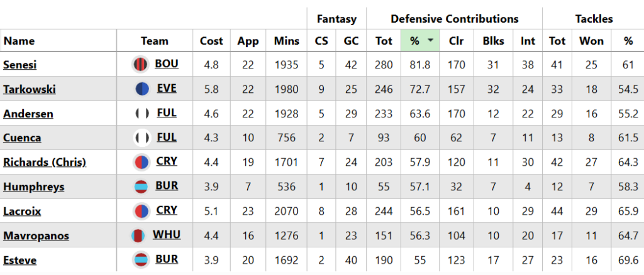
Task: Click the WHU team link
Action: pos(167,235)
